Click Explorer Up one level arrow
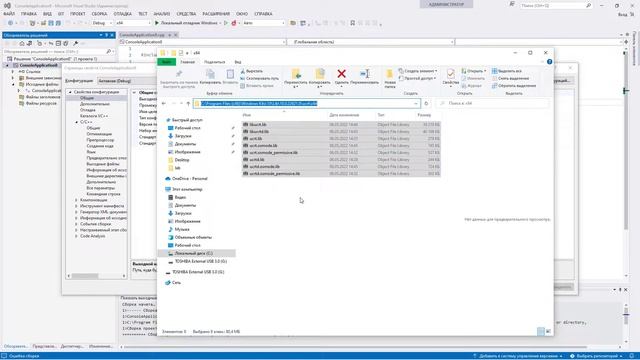Image resolution: width=640 pixels, height=360 pixels. pyautogui.click(x=188, y=104)
